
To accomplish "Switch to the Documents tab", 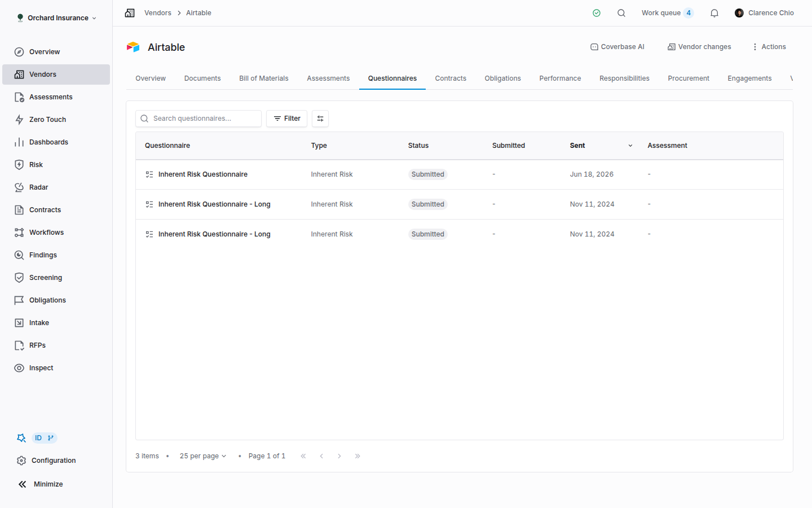I will pyautogui.click(x=202, y=78).
